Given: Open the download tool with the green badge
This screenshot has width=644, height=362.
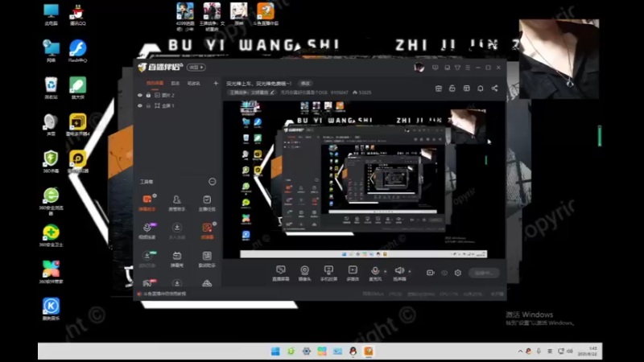Looking at the screenshot, I should coord(147,258).
